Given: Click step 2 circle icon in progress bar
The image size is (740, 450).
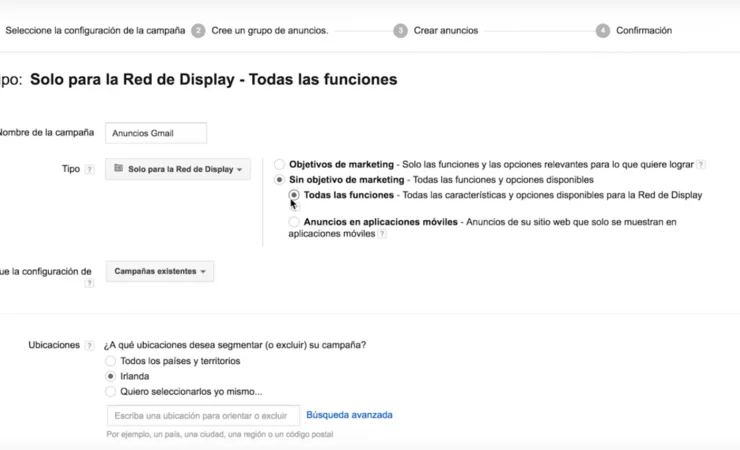Looking at the screenshot, I should click(x=198, y=31).
